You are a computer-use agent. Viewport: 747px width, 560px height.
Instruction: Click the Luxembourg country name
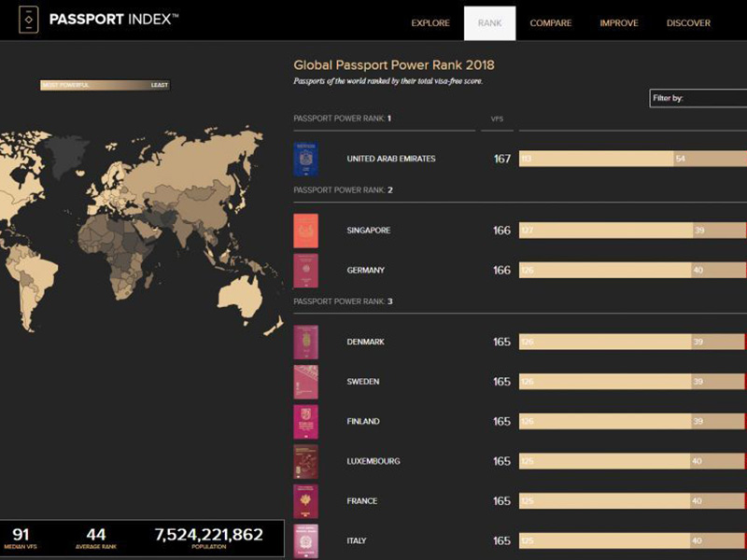click(x=373, y=461)
